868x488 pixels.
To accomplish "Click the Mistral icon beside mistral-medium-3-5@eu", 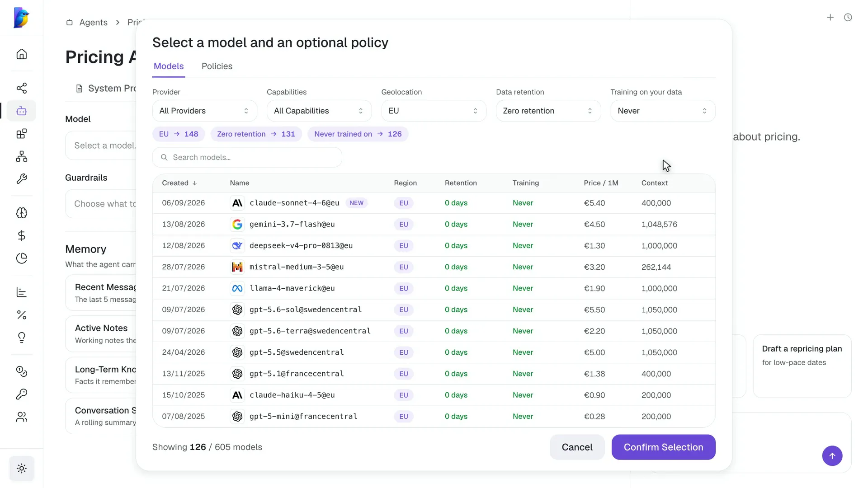I will click(x=237, y=267).
